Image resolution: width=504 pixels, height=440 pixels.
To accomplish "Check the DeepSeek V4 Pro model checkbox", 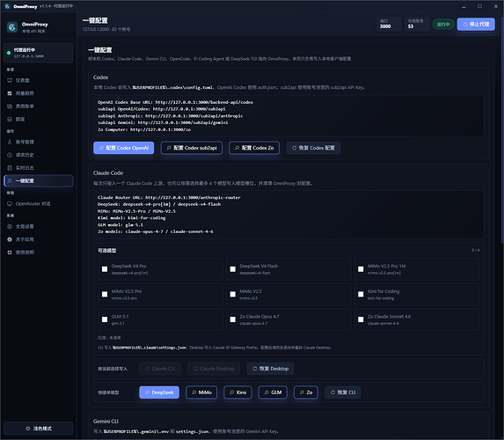I will tap(105, 269).
